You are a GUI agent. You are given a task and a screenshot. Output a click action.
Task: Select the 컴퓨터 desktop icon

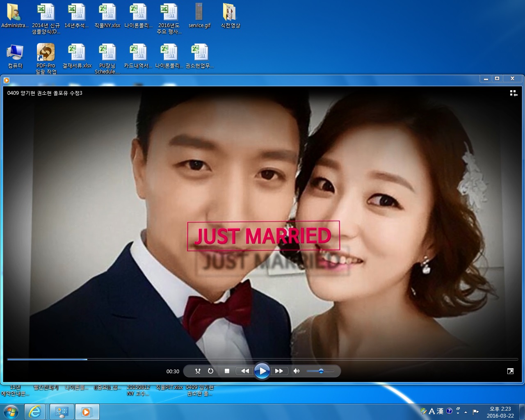pos(15,56)
